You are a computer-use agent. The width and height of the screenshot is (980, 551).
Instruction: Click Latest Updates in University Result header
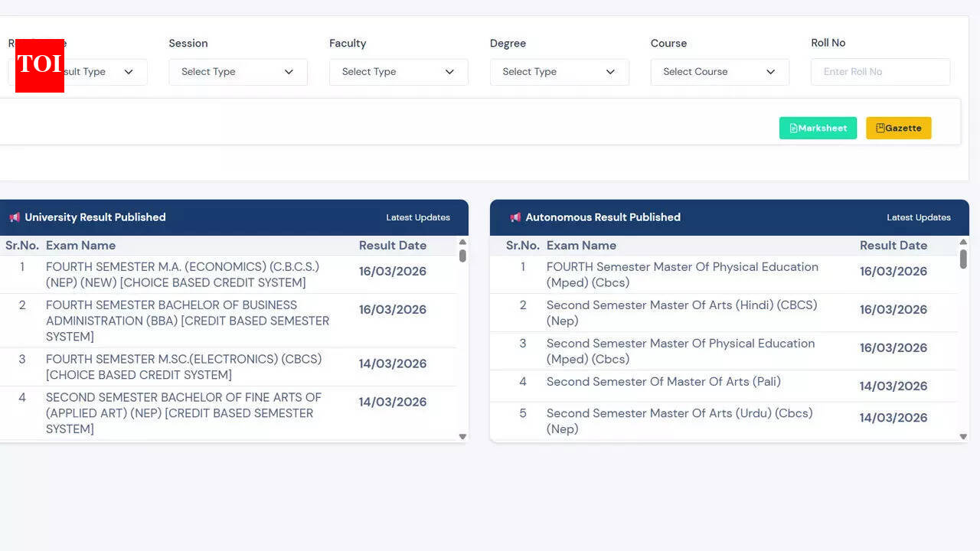(x=417, y=217)
